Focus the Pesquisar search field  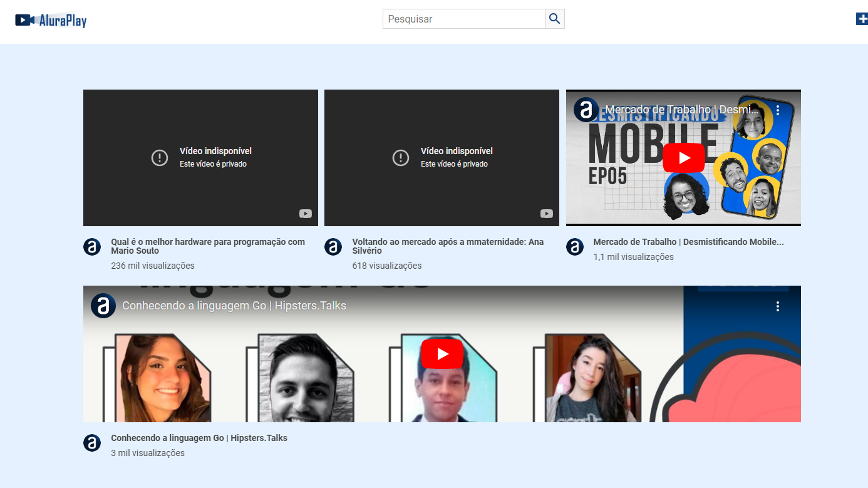click(x=464, y=19)
